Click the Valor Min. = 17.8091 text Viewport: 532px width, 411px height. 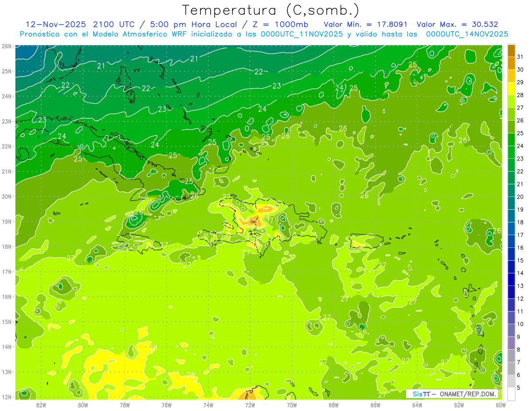coord(366,24)
